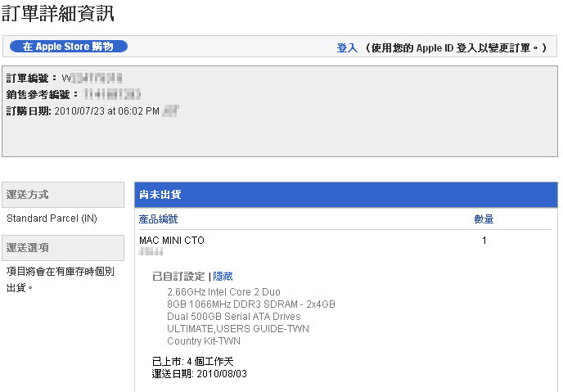Select 已上市: 4 個工作天 text
563x392 pixels.
(x=193, y=361)
